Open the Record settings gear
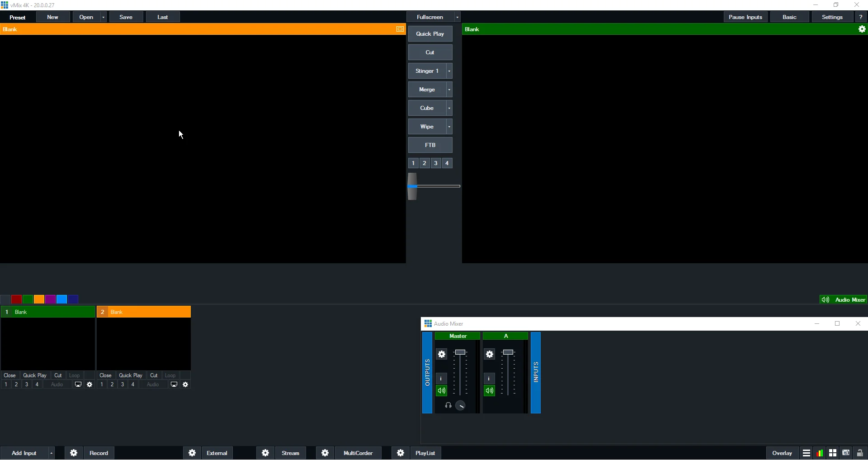 pos(74,453)
